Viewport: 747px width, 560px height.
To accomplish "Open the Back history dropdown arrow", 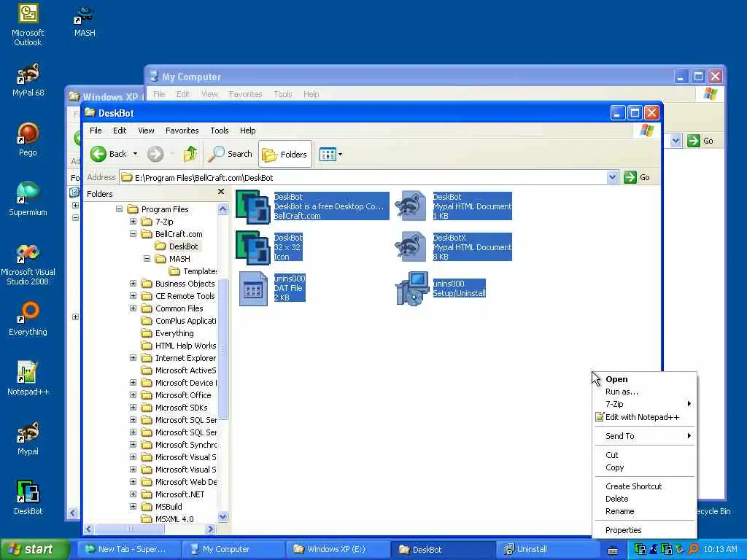I will tap(135, 154).
